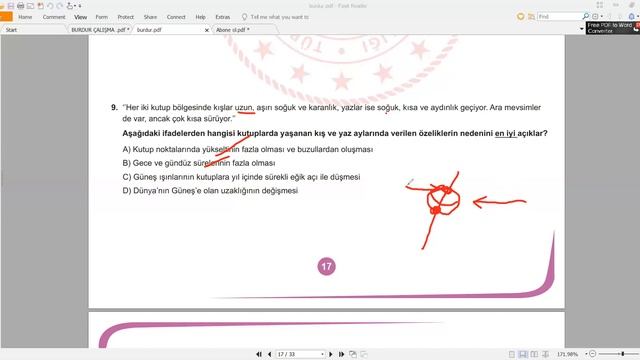Open the Comment ribbon tab
Image resolution: width=640 pixels, height=360 pixels.
click(54, 17)
